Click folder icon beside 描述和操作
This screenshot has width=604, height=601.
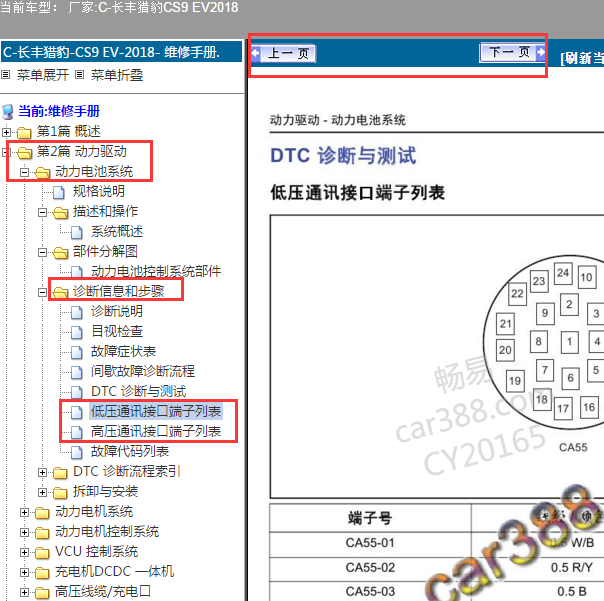tap(60, 213)
